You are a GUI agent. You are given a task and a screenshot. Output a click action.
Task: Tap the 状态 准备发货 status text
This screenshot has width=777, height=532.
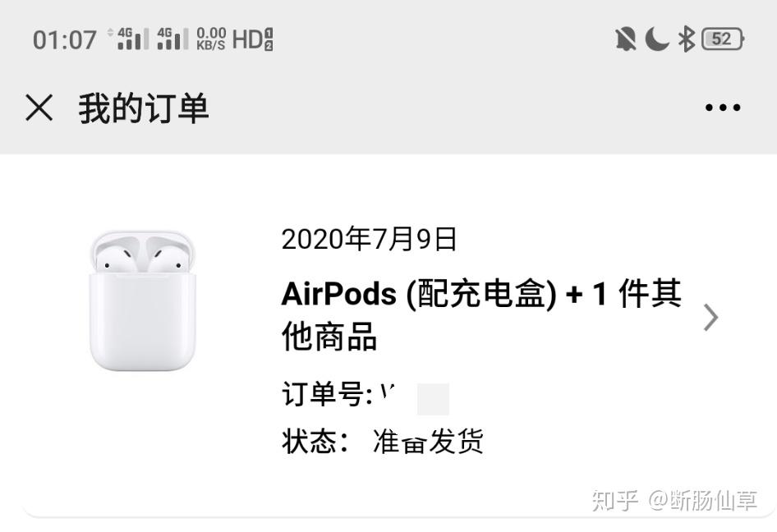click(x=383, y=441)
